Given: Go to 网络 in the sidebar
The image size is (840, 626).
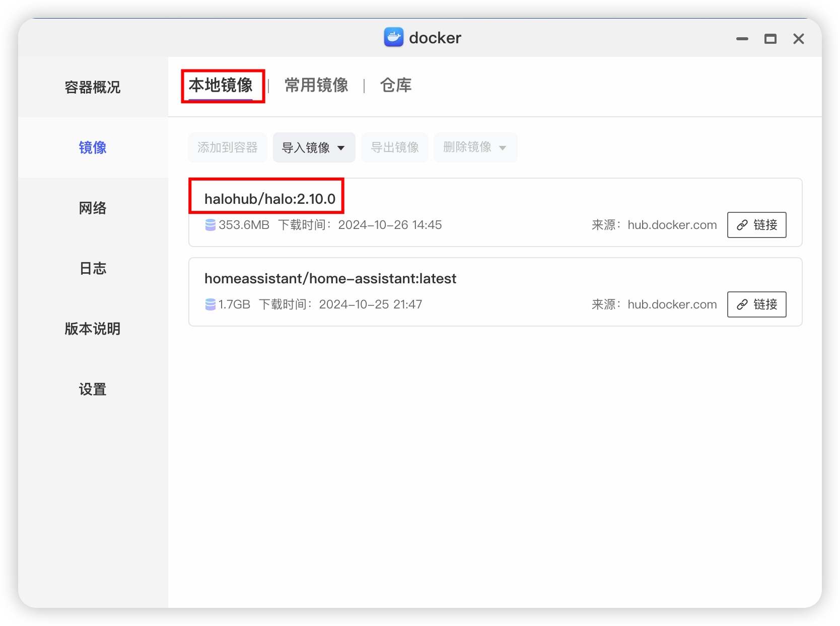Looking at the screenshot, I should [x=93, y=208].
